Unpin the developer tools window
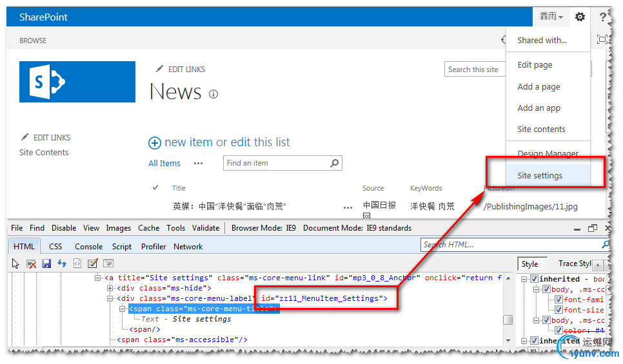623x364 pixels. [593, 228]
